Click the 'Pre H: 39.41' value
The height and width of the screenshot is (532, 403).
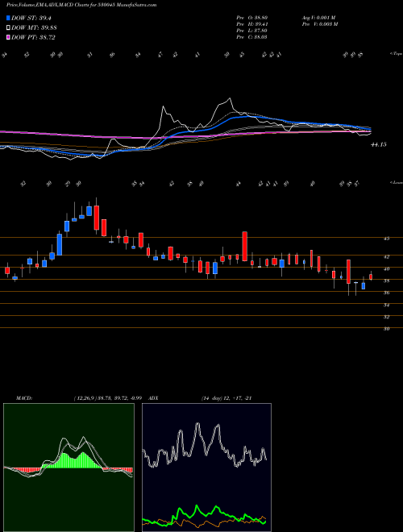pyautogui.click(x=251, y=24)
